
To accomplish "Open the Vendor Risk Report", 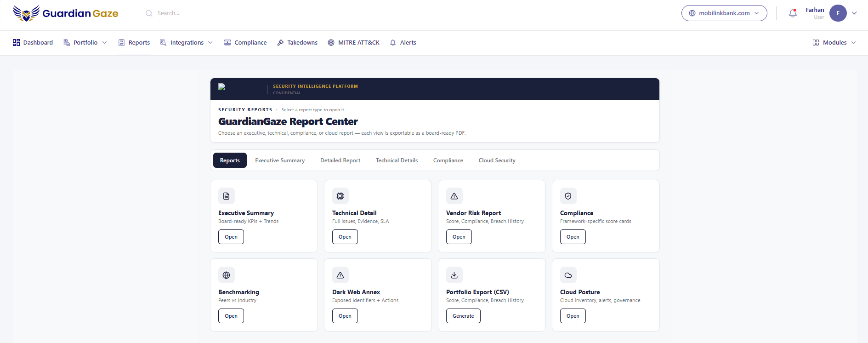I will pos(459,237).
